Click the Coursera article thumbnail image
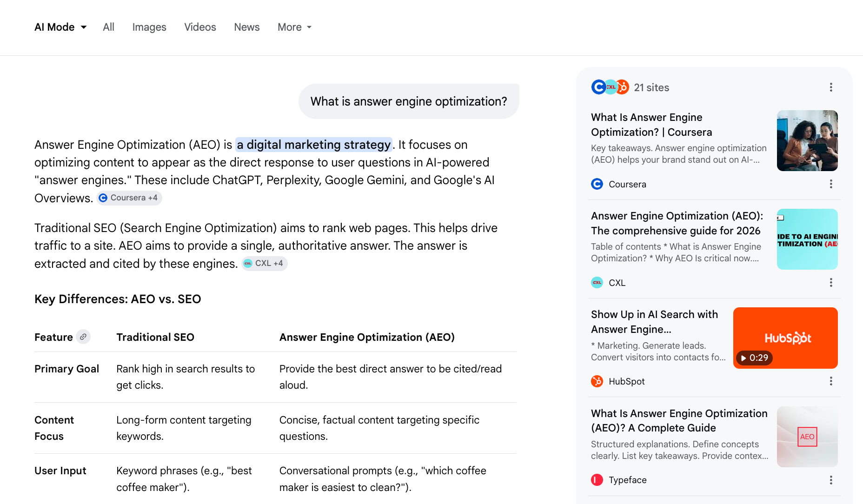Viewport: 863px width, 504px height. pyautogui.click(x=807, y=140)
